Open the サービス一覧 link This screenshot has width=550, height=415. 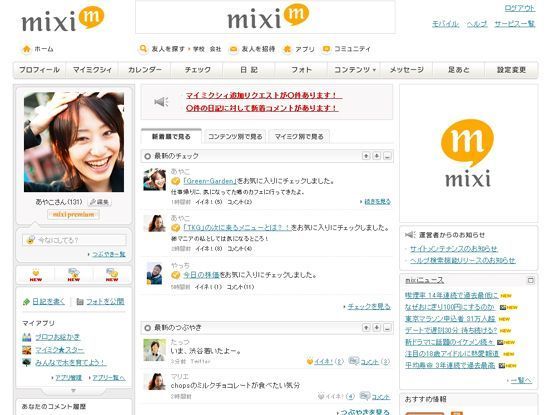pyautogui.click(x=515, y=24)
